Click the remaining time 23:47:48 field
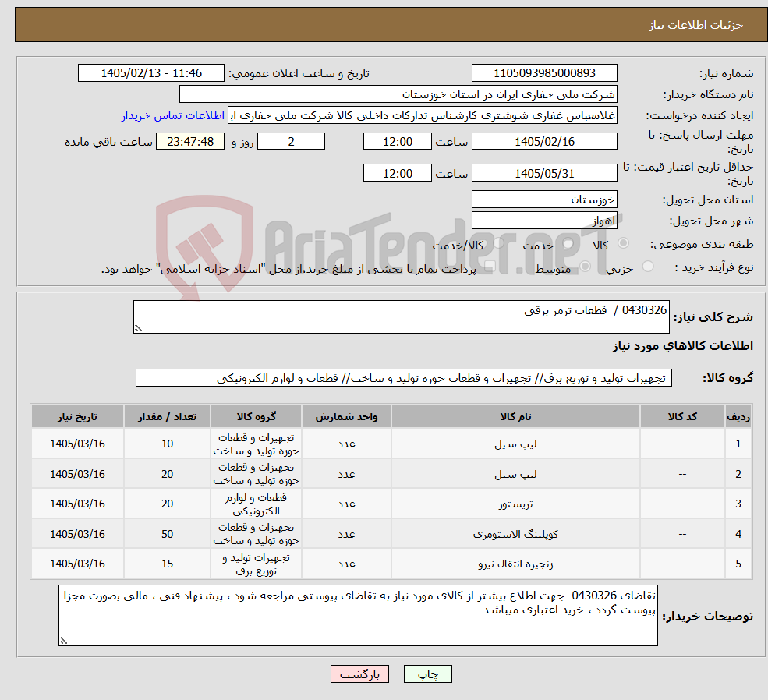Image resolution: width=768 pixels, height=700 pixels. pyautogui.click(x=190, y=141)
